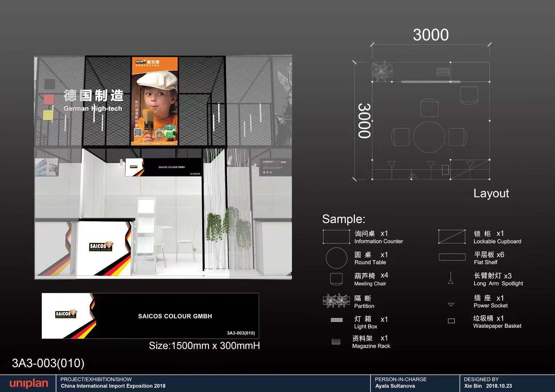Click the black square on the booth wall
The height and width of the screenshot is (392, 555).
pos(49,84)
